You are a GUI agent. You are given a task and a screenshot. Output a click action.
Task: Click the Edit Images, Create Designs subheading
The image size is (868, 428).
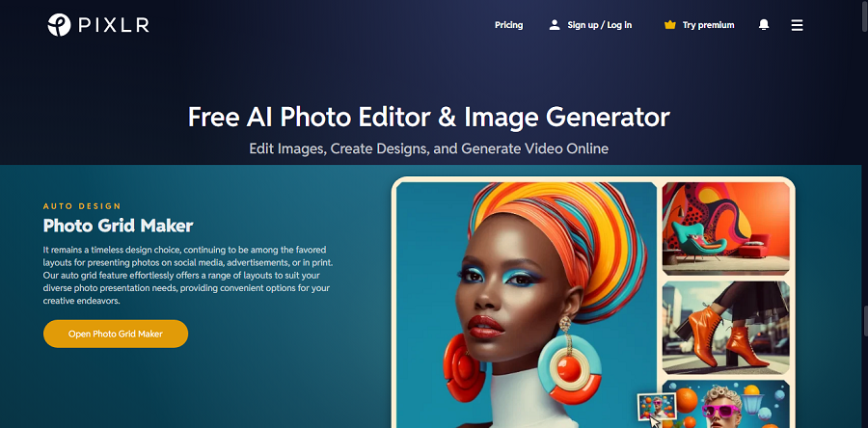[429, 148]
